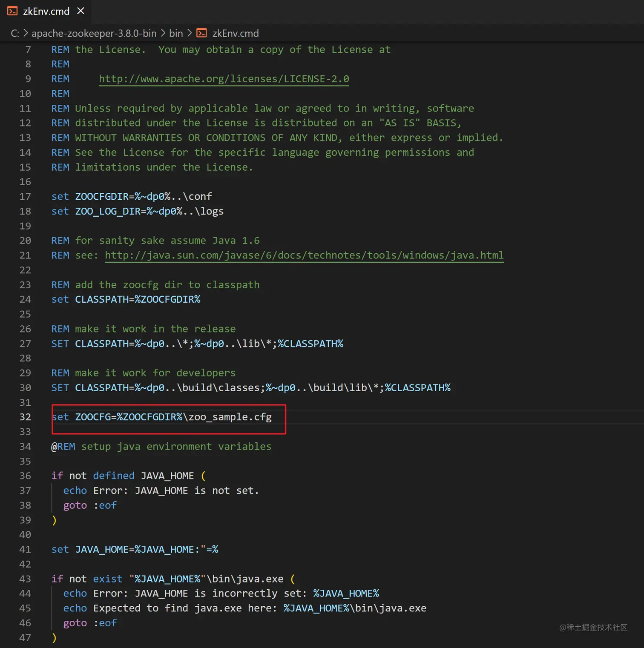The width and height of the screenshot is (644, 648).
Task: Click the file icon in the breadcrumb
Action: click(x=201, y=33)
